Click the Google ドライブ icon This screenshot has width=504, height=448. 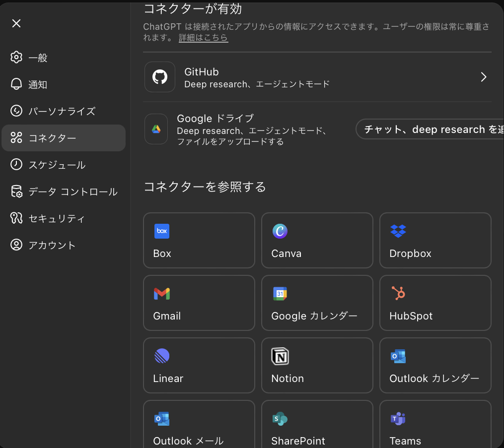coord(156,129)
